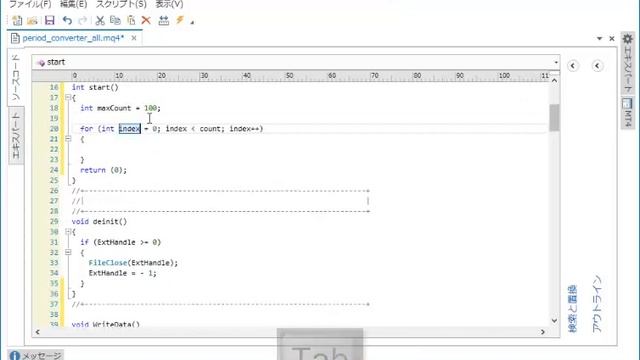The height and width of the screenshot is (360, 640).
Task: Open the 表示(V) menu
Action: [x=169, y=4]
